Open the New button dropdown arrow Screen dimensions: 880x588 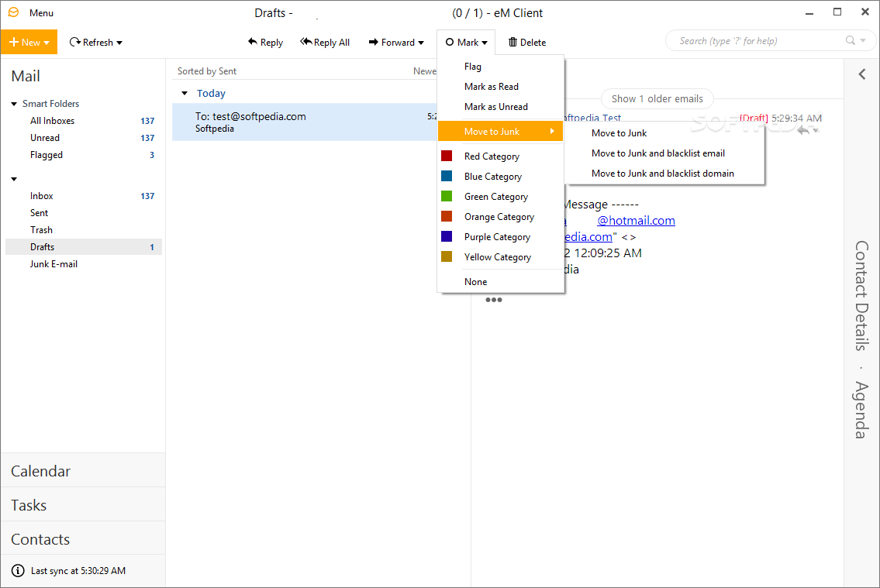[47, 43]
